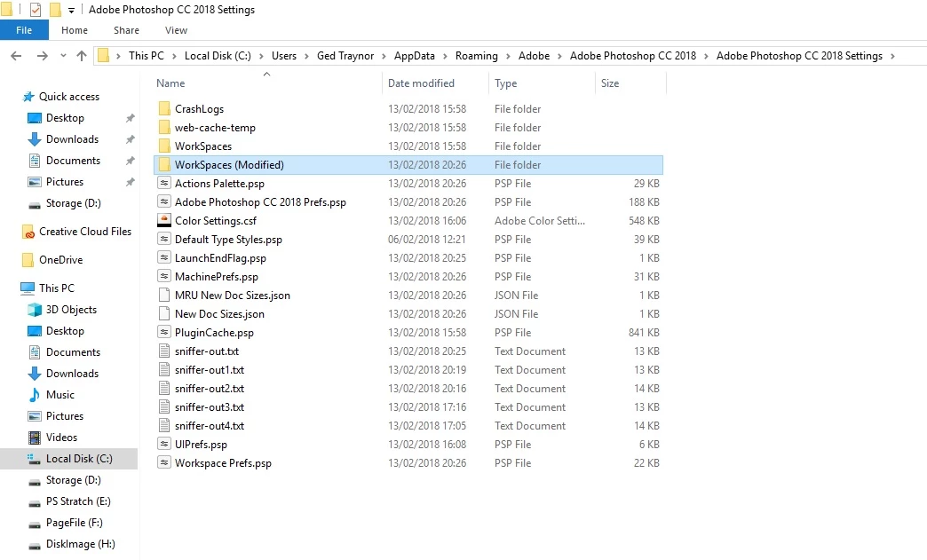The height and width of the screenshot is (560, 927).
Task: Open 3D Objects under This PC
Action: tap(71, 310)
